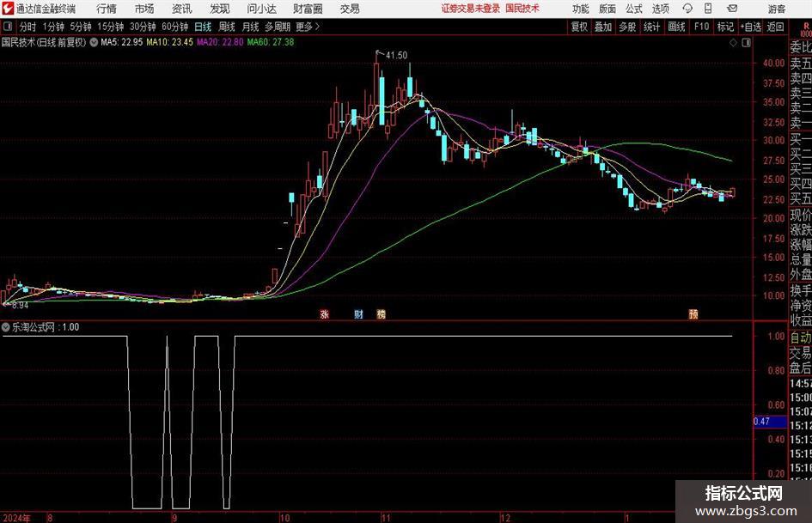The width and height of the screenshot is (812, 523).
Task: Click the 统计 statistics toolbar button
Action: pos(651,27)
